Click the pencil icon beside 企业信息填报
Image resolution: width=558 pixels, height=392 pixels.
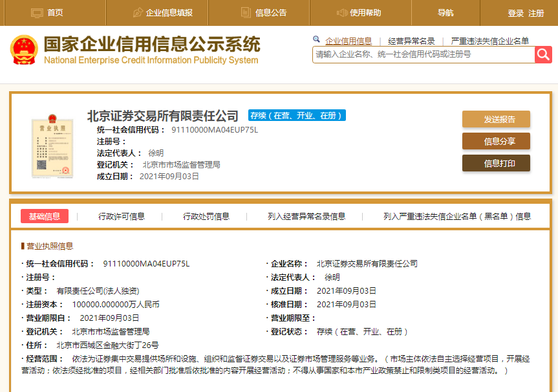coord(138,13)
